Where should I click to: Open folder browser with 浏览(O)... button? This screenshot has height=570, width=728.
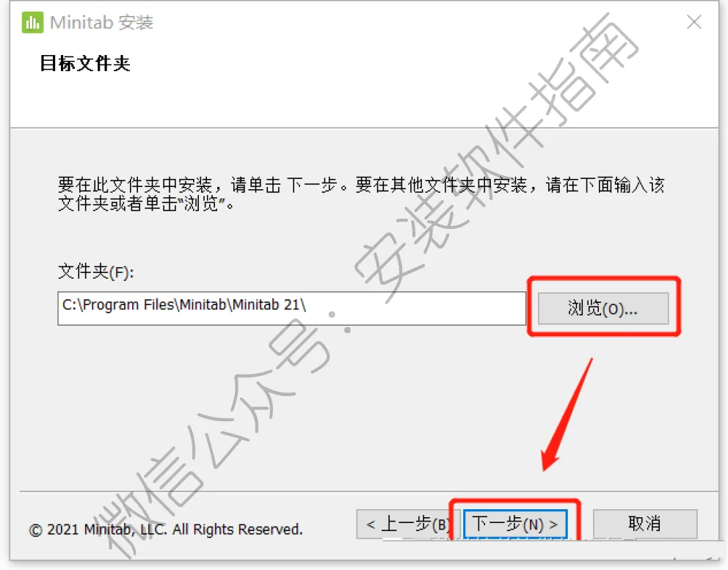click(603, 308)
